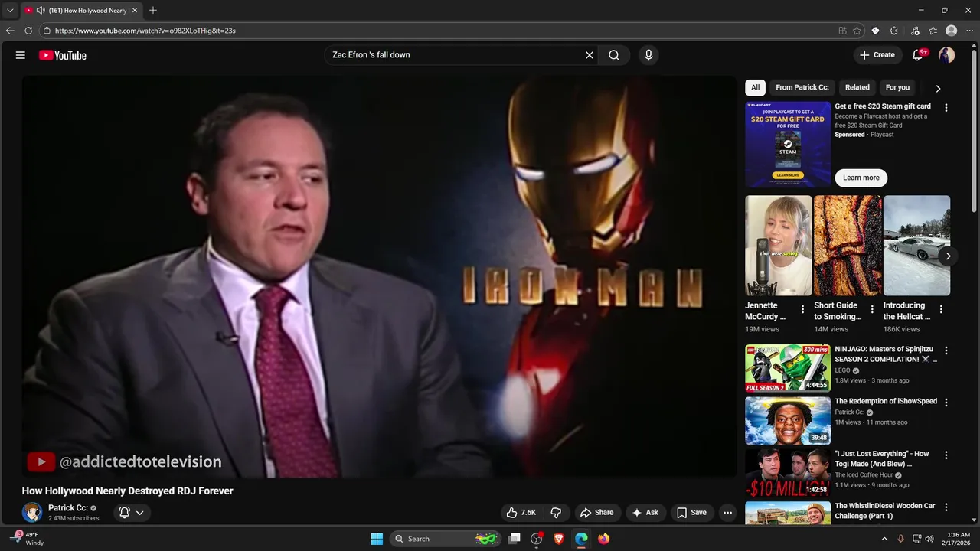Like the video with thumbs up
The width and height of the screenshot is (980, 551).
click(x=521, y=513)
